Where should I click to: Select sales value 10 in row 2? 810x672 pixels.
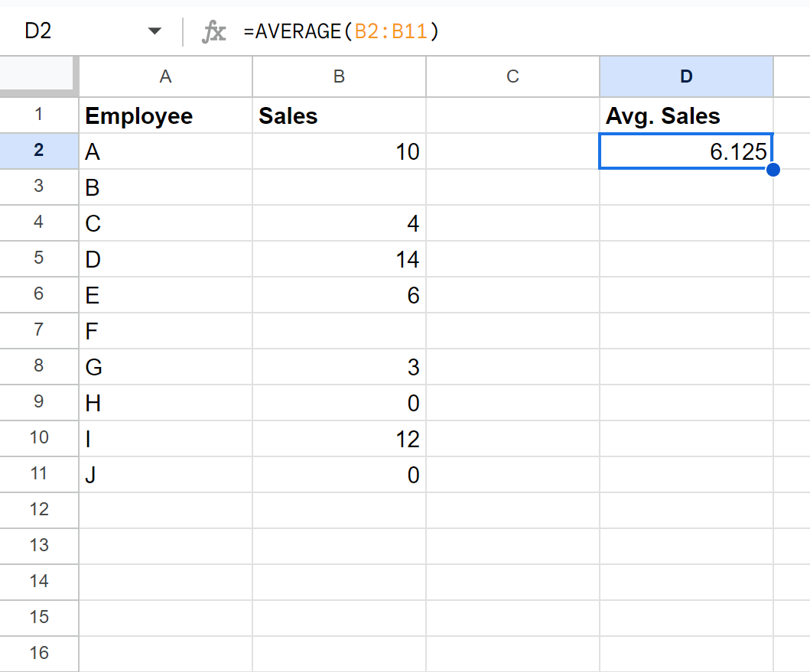(339, 151)
